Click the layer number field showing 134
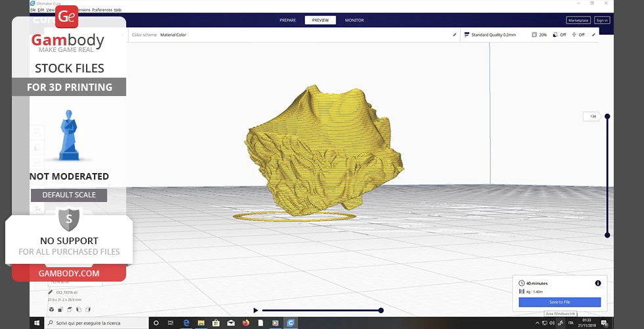Screen dimensions: 644x329 click(x=592, y=116)
